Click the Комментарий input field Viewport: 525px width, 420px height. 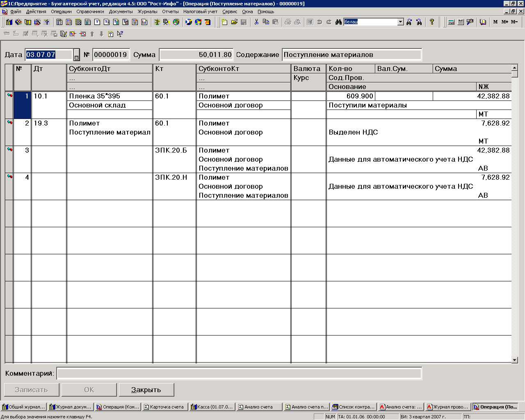[x=239, y=374]
